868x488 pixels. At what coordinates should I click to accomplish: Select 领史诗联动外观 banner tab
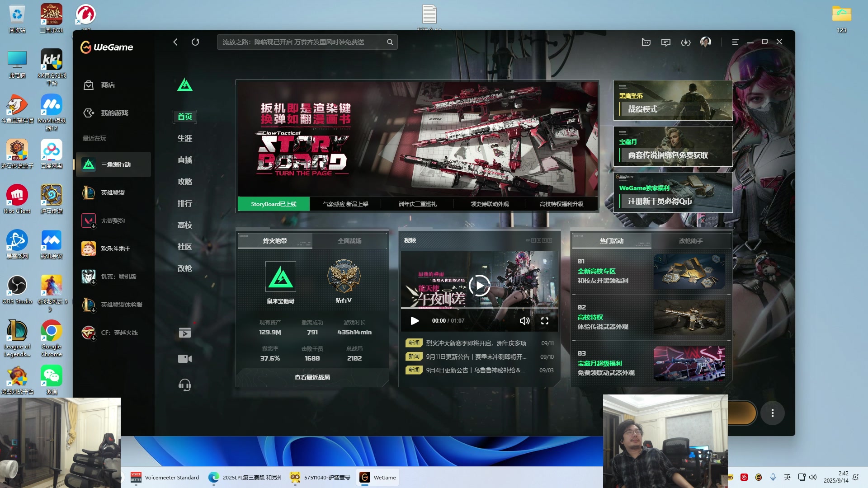pyautogui.click(x=490, y=204)
